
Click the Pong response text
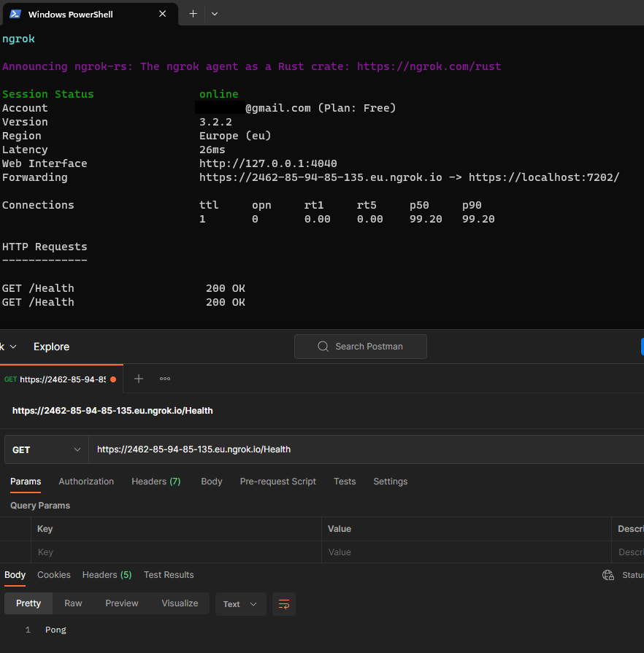point(55,630)
